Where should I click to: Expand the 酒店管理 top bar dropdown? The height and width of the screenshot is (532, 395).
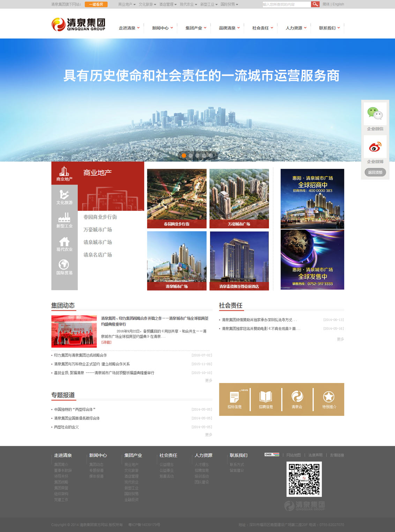(x=168, y=5)
